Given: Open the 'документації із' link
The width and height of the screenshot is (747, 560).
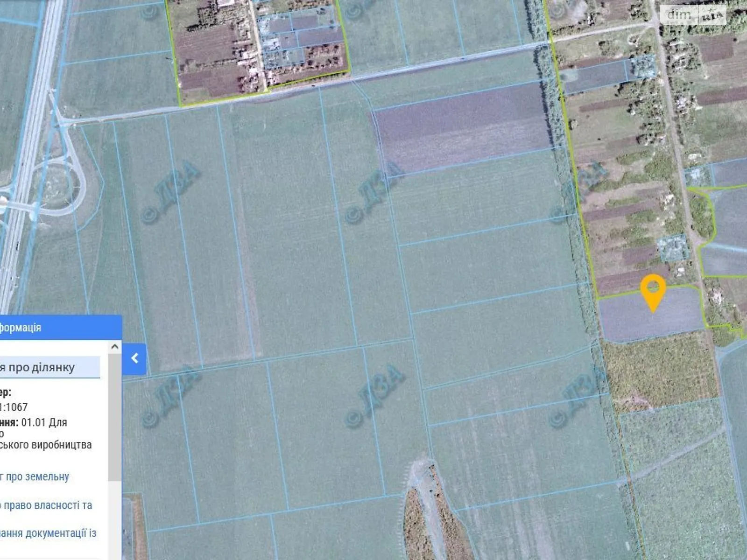Looking at the screenshot, I should pos(48,533).
